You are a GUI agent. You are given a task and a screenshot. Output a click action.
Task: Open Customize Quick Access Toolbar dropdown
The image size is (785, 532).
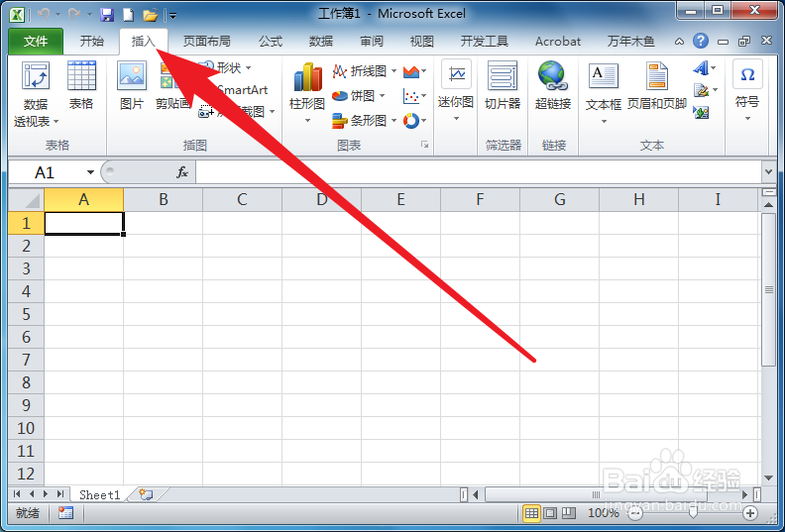[172, 16]
